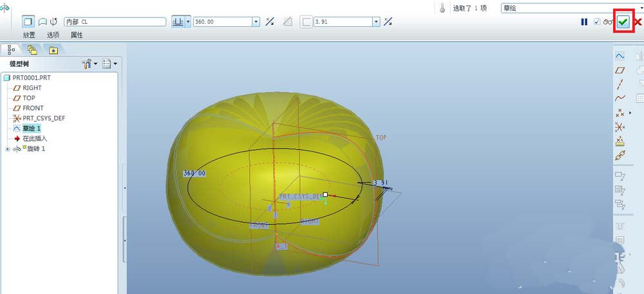Switch to the folder browser tab
The image size is (644, 294).
click(32, 50)
